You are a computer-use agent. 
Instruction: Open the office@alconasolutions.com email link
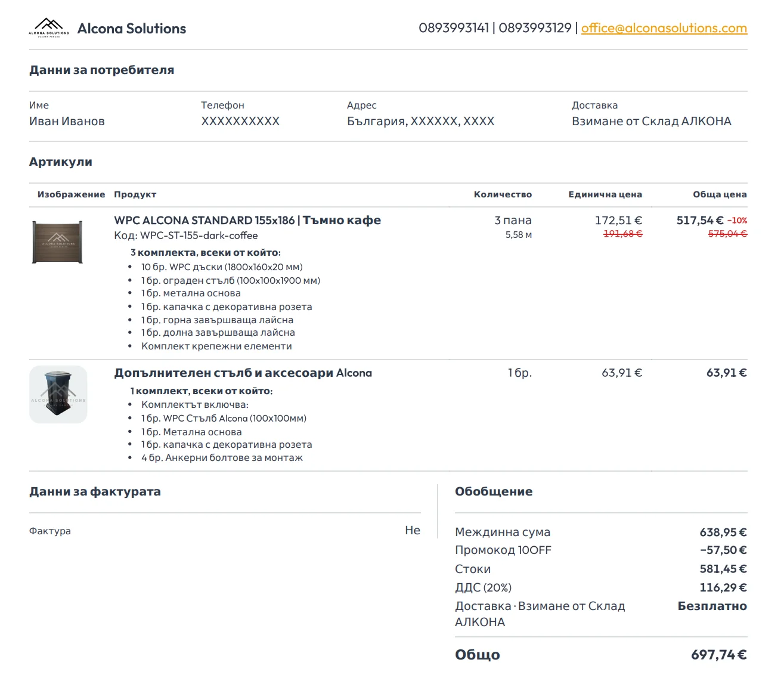(664, 28)
